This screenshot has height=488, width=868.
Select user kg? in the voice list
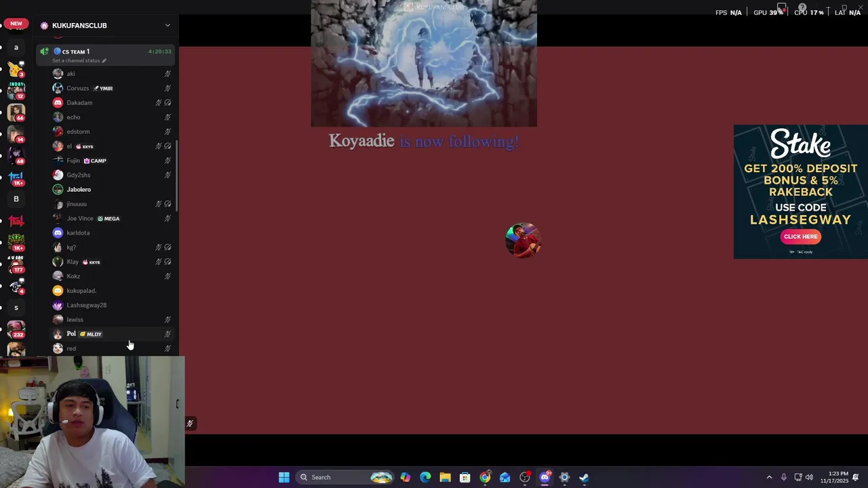(112, 247)
